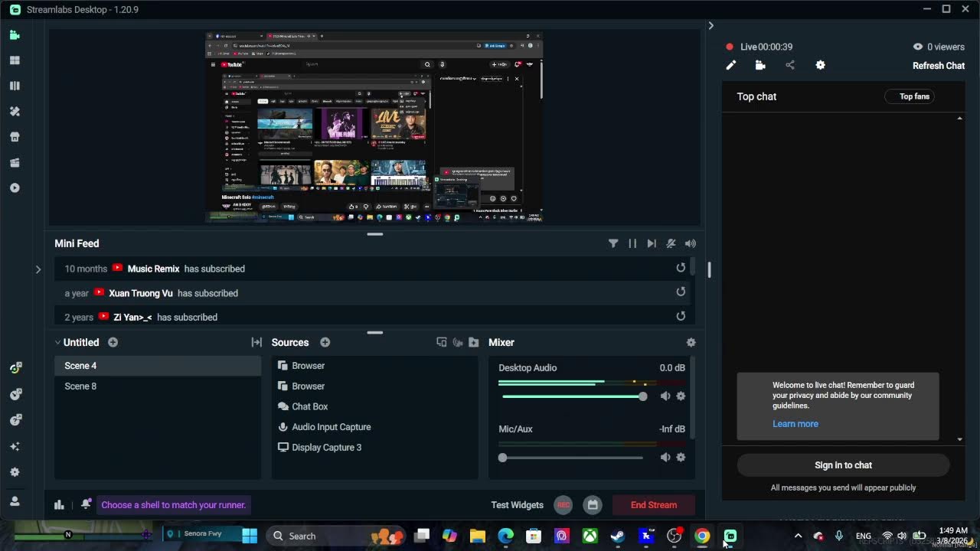Skip the current Mini Feed alert
The image size is (980, 551).
coord(652,243)
